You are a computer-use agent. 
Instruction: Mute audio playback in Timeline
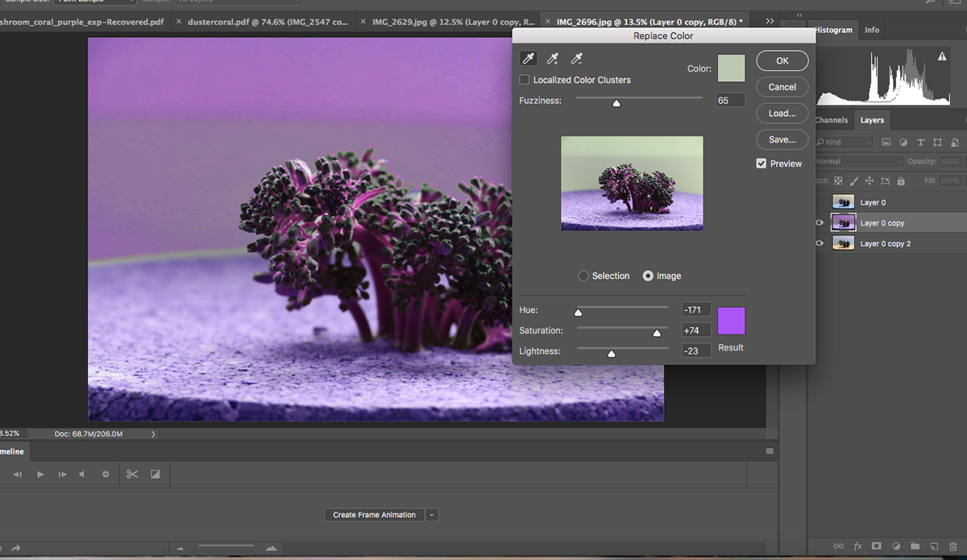pos(81,475)
